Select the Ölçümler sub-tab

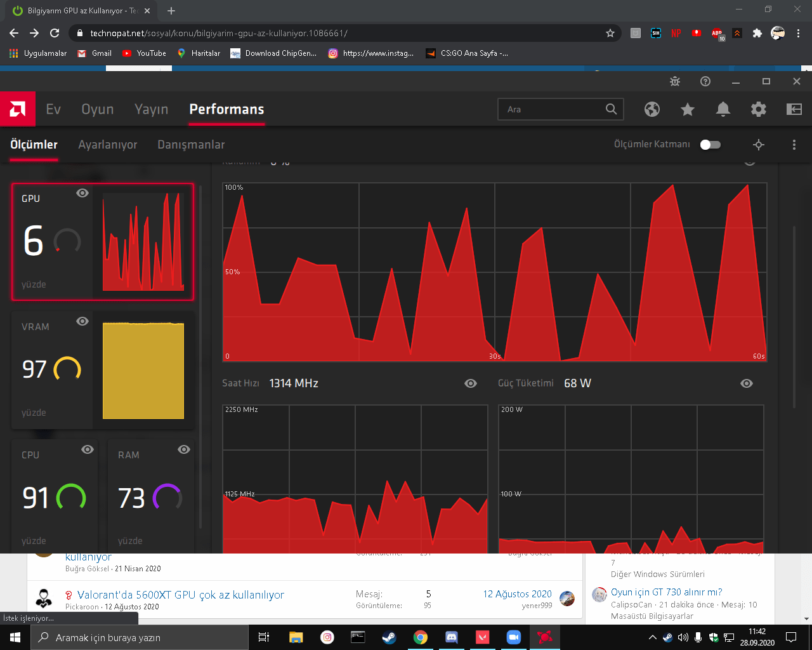pyautogui.click(x=34, y=145)
